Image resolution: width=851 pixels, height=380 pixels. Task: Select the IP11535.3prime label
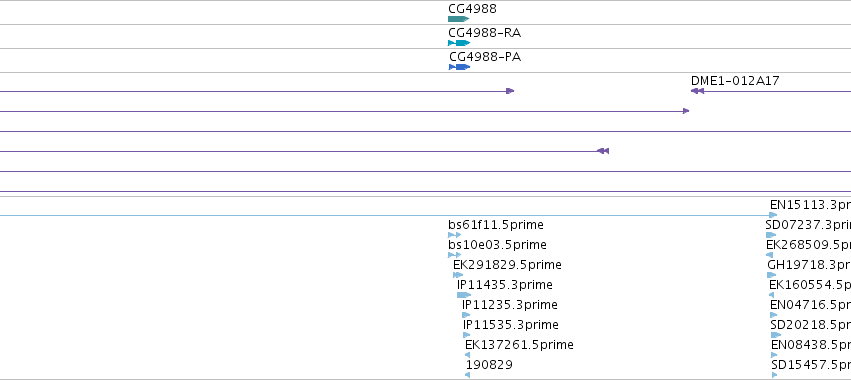(511, 325)
